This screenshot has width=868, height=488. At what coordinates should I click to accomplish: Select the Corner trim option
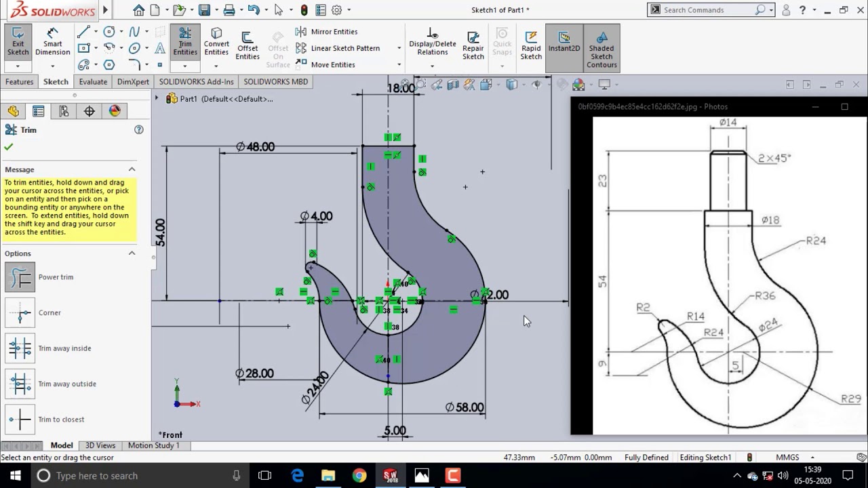pos(20,312)
